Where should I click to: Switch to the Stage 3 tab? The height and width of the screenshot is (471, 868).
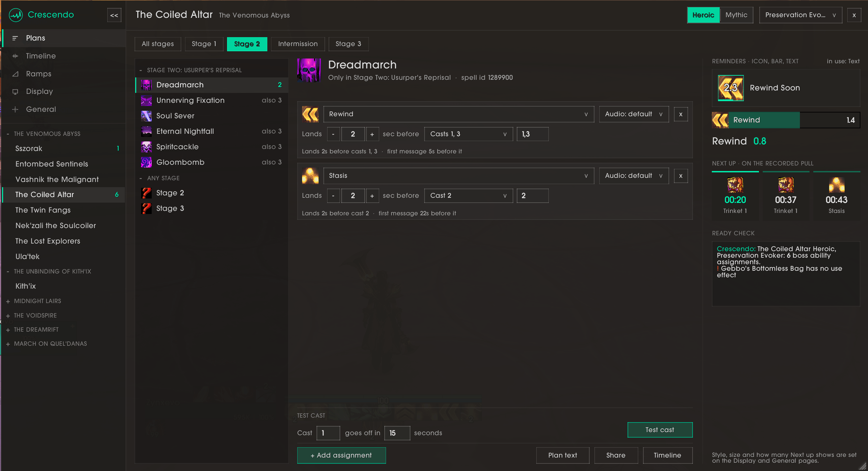(x=348, y=44)
